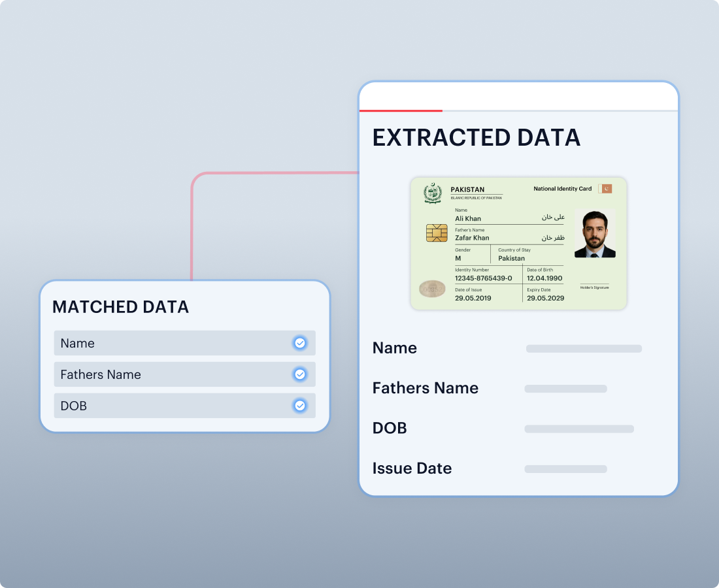Click the placeholder field beside Issue Date
The width and height of the screenshot is (719, 588).
click(565, 469)
